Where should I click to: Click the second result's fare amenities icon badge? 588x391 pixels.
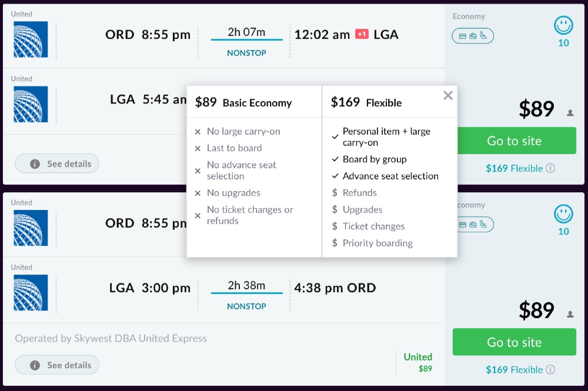click(x=473, y=225)
